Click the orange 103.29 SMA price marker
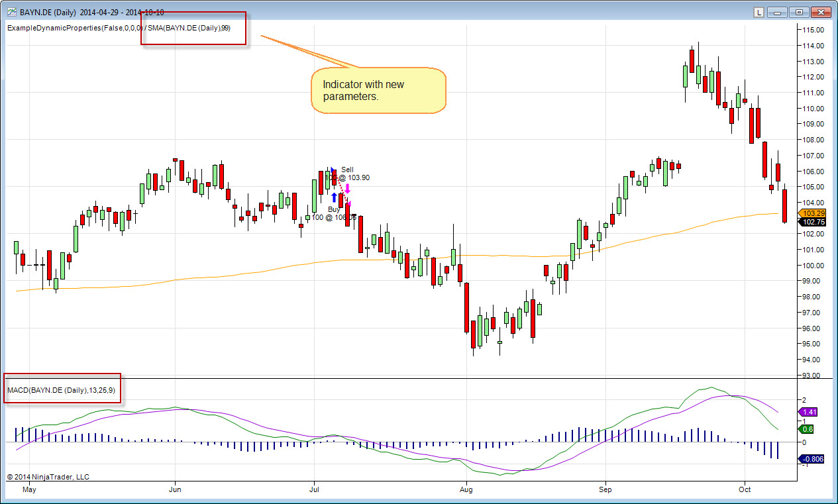Viewport: 838px width, 504px height. click(812, 213)
